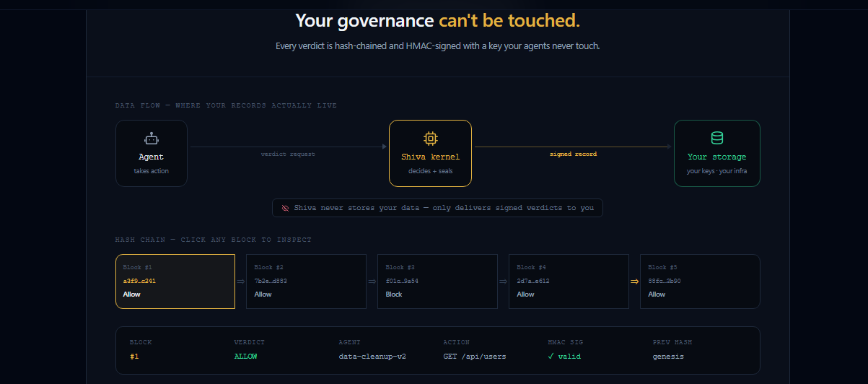868x384 pixels.
Task: Click the VERDICT column header
Action: (x=250, y=342)
